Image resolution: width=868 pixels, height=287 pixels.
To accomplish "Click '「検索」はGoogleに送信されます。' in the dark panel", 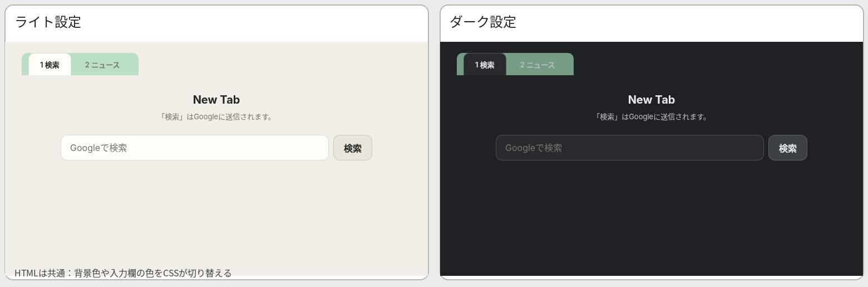I will point(652,117).
